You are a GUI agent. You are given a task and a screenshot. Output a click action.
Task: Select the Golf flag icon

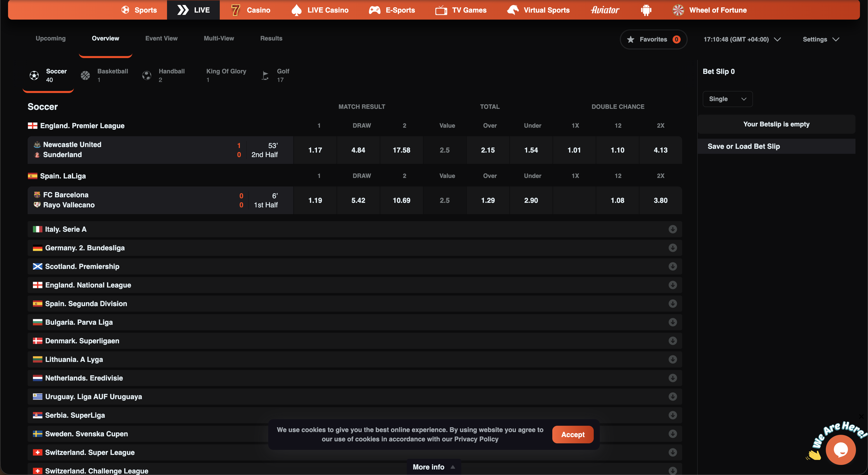point(265,75)
